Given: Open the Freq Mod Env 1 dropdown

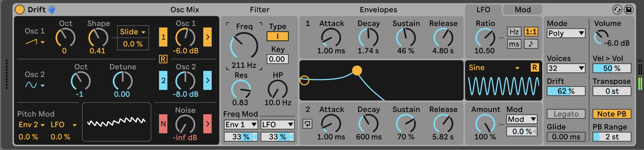Looking at the screenshot, I should click(241, 125).
